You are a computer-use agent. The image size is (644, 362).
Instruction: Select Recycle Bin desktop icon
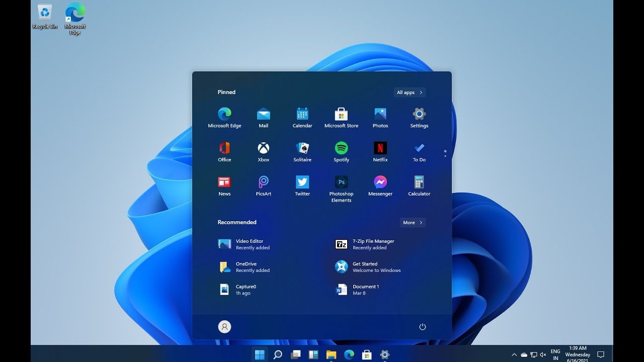click(45, 17)
